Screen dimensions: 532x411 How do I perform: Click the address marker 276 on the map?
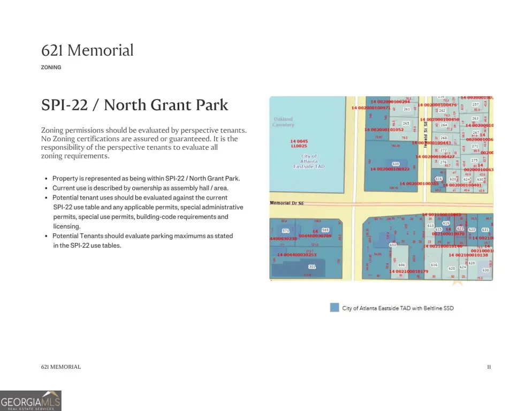click(x=443, y=162)
